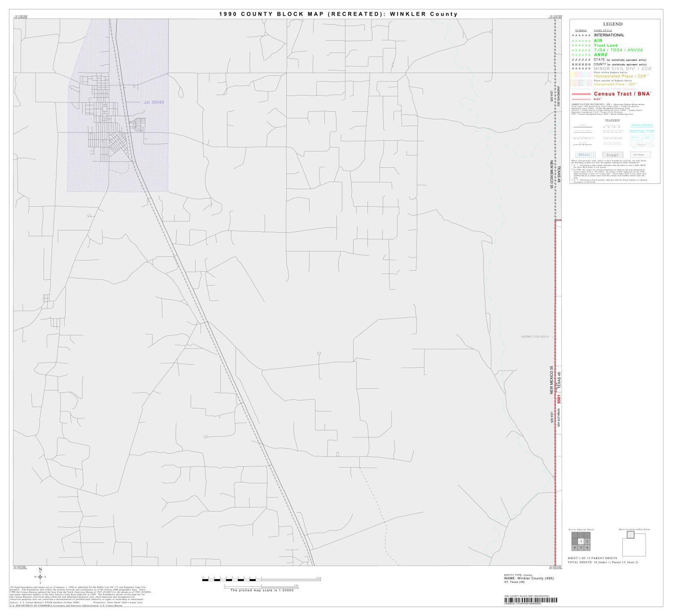Select the Jal 35040 place label
Image resolution: width=673 pixels, height=616 pixels.
click(154, 102)
